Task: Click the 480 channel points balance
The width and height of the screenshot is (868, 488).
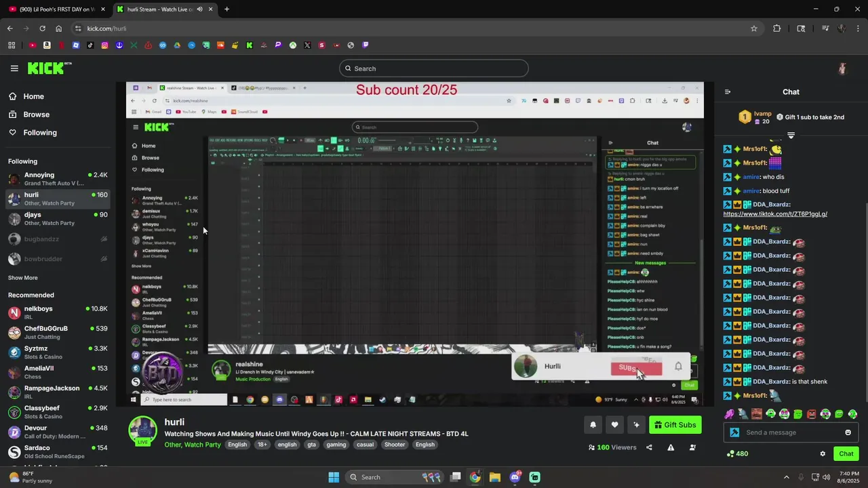Action: pos(737,454)
